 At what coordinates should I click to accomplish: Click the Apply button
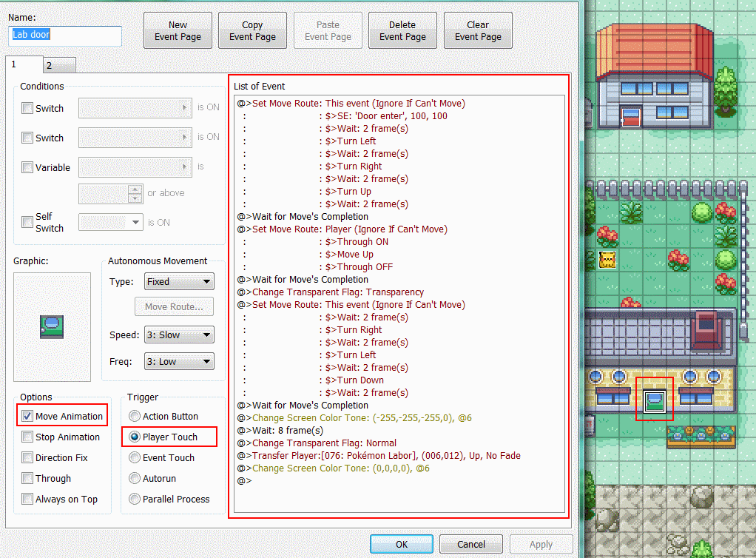coord(541,544)
